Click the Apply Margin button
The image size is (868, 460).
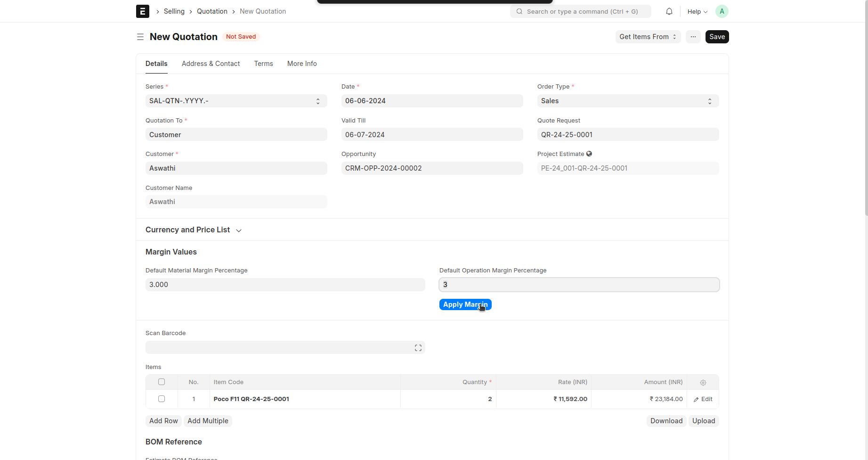465,305
